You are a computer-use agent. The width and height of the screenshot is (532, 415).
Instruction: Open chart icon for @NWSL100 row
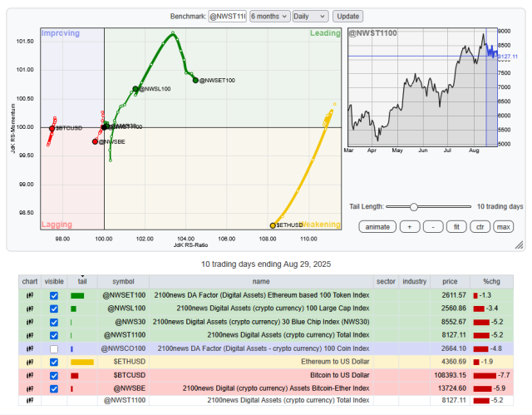(x=30, y=309)
